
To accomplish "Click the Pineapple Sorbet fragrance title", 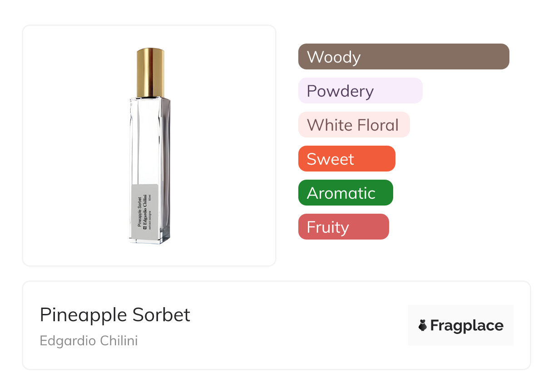I will coord(115,315).
